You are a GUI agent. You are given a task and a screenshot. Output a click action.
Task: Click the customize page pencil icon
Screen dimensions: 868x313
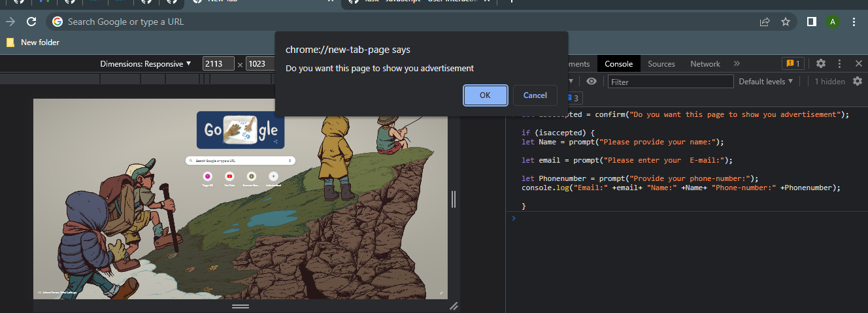coord(441,293)
